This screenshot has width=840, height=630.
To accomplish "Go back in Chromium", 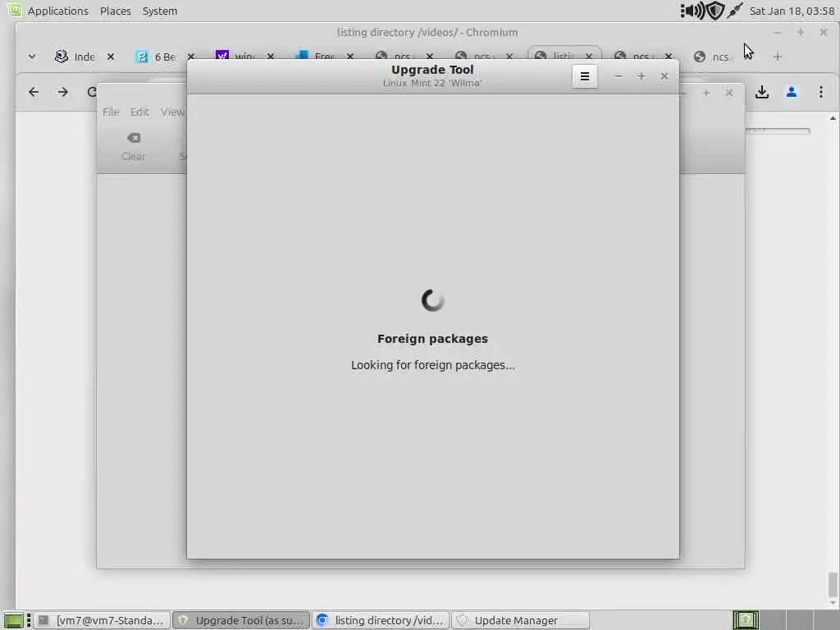I will (33, 92).
